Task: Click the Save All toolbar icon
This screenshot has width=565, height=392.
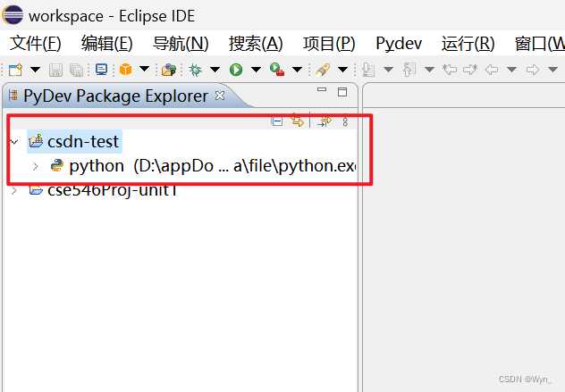Action: point(76,70)
